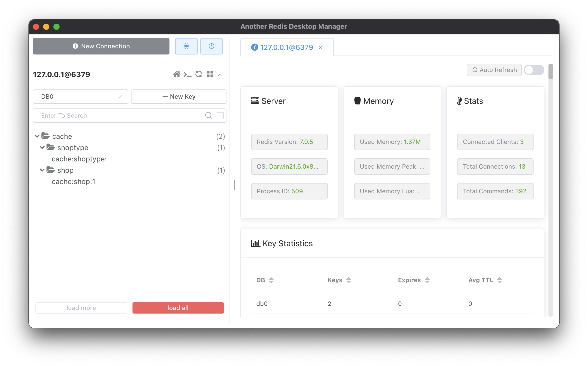Collapse the cache folder
Viewport: 588px width, 366px height.
point(37,136)
